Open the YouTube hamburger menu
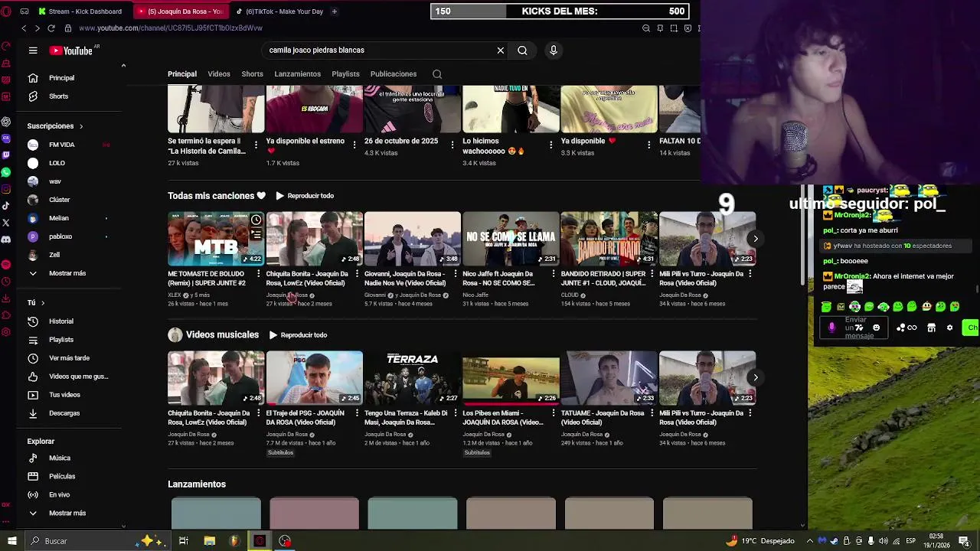The width and height of the screenshot is (980, 551). click(x=33, y=51)
